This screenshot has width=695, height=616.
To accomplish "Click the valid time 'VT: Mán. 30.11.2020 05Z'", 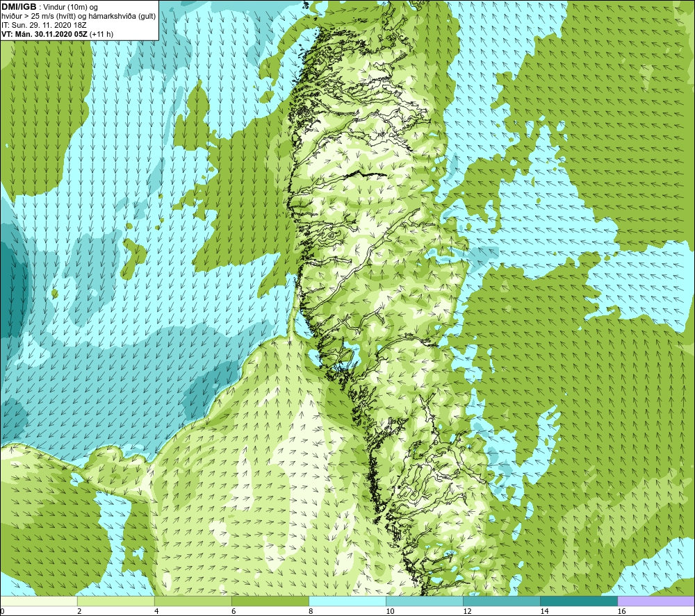I will point(44,34).
